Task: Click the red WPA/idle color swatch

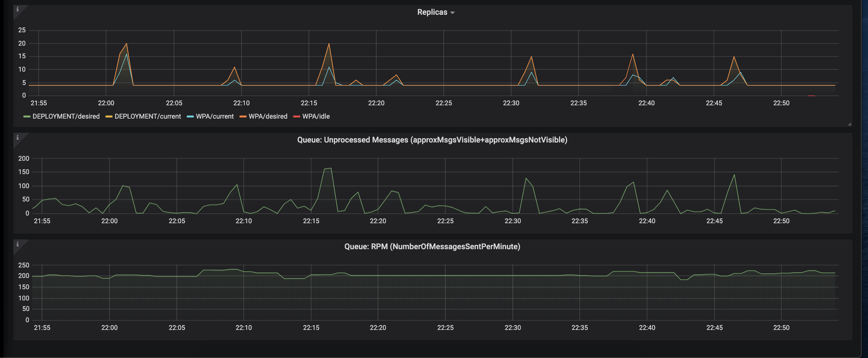Action: tap(297, 117)
